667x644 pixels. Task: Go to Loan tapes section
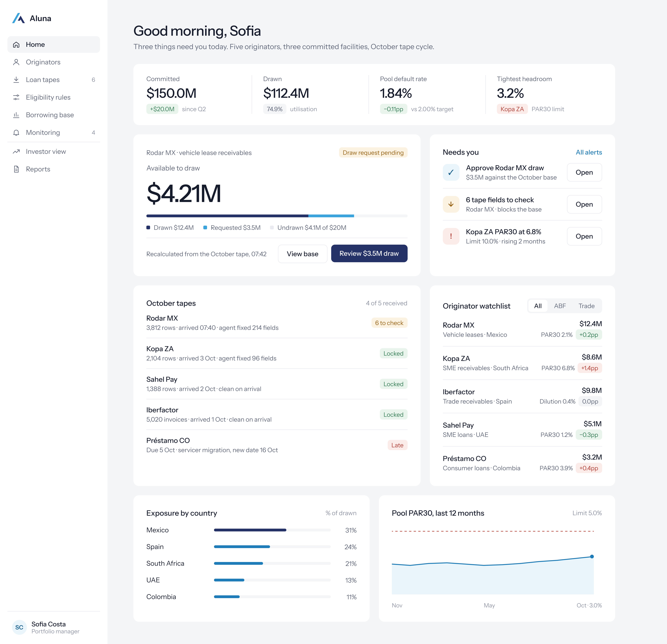coord(54,80)
